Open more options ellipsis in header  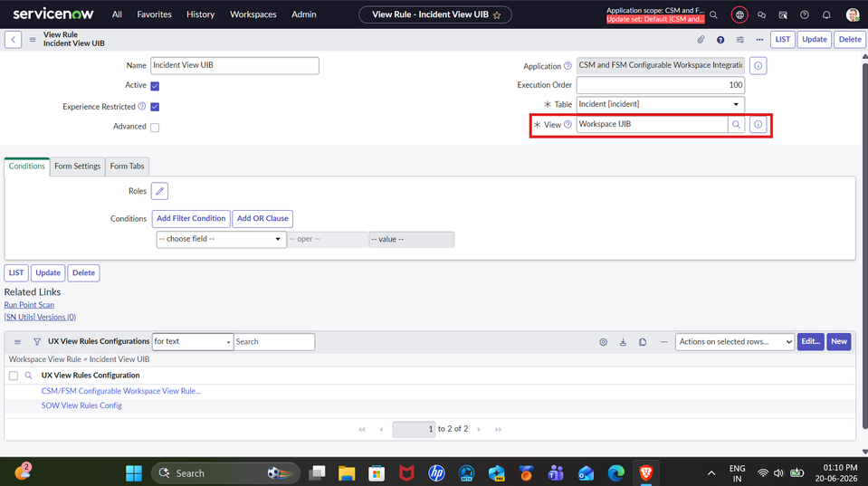759,39
